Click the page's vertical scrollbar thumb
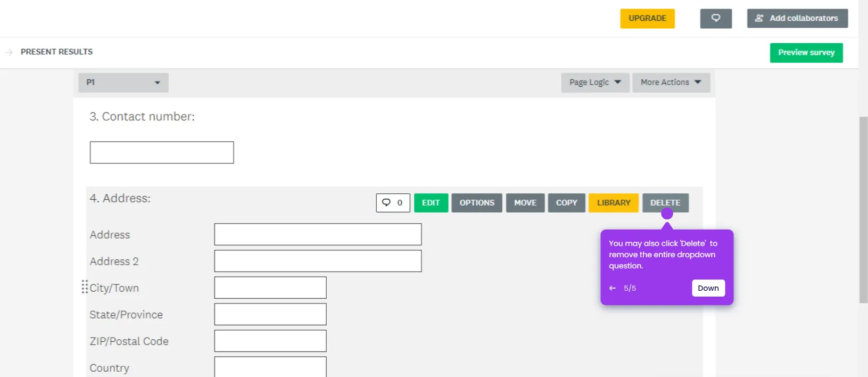 [x=863, y=210]
